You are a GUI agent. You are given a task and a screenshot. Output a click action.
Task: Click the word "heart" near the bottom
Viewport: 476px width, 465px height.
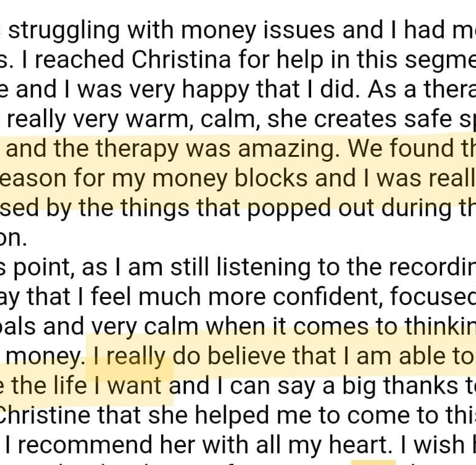(360, 446)
